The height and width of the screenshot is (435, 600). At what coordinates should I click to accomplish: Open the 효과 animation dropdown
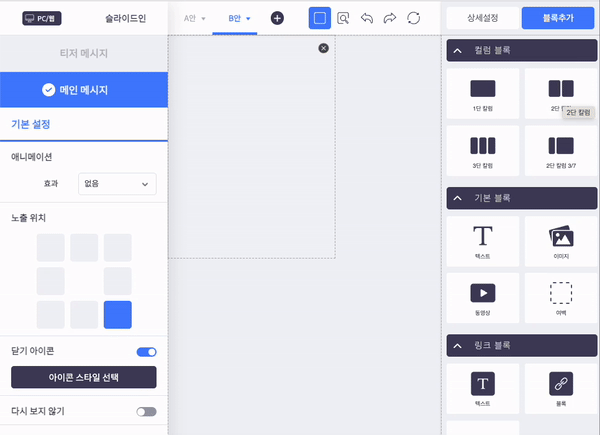tap(117, 183)
